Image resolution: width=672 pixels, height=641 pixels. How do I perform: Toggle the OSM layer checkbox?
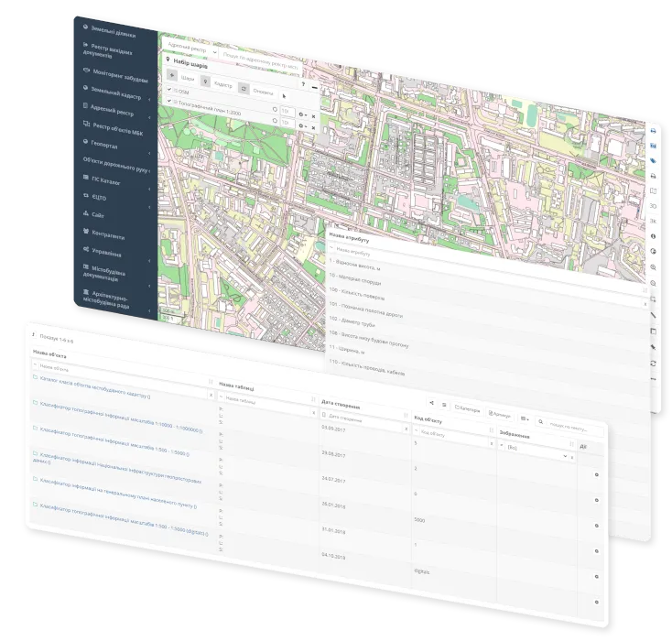tap(169, 89)
